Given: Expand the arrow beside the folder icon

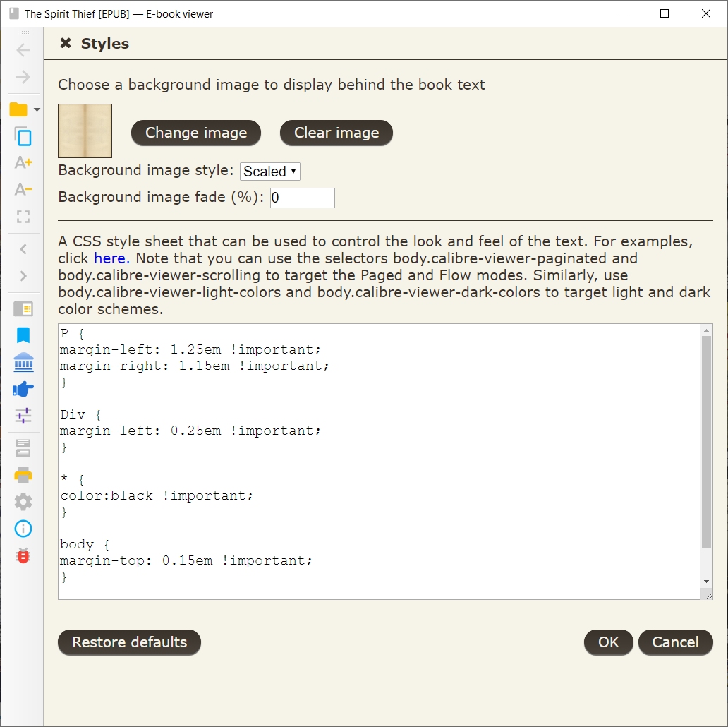Looking at the screenshot, I should [37, 109].
